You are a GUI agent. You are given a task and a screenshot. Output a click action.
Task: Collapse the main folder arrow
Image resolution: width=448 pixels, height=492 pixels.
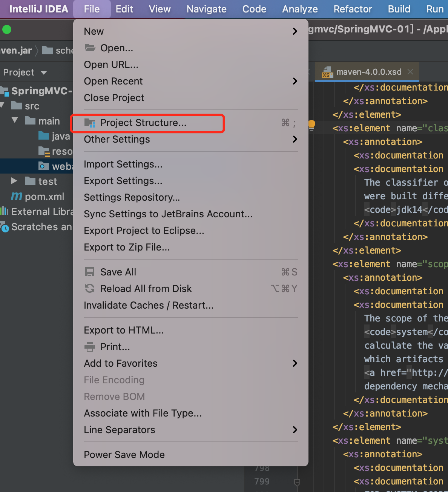[15, 120]
